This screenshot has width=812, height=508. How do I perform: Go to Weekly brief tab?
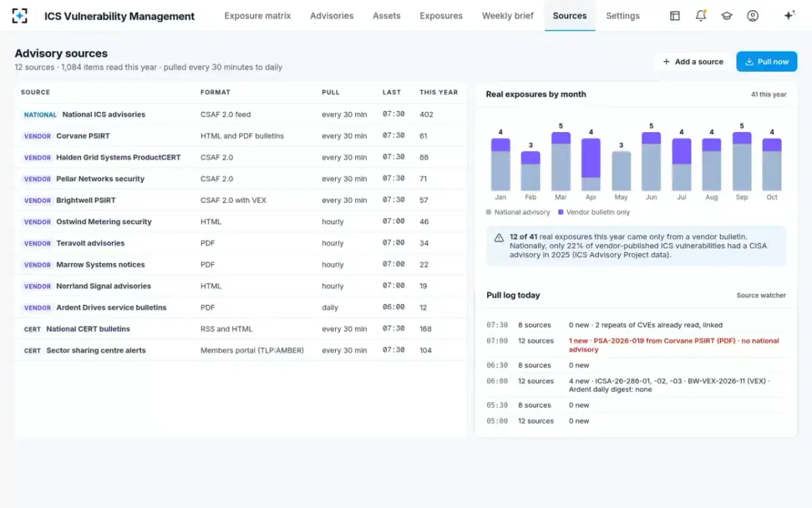pos(507,16)
